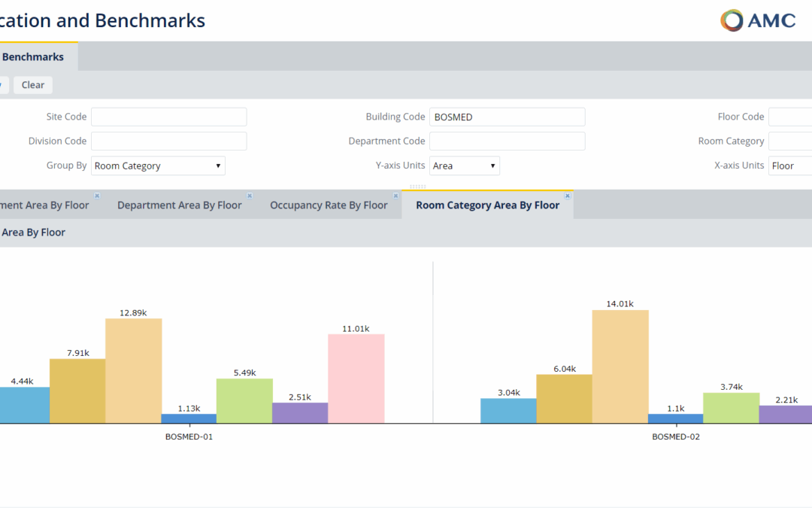Click the Clear button
The width and height of the screenshot is (812, 508).
coord(32,85)
